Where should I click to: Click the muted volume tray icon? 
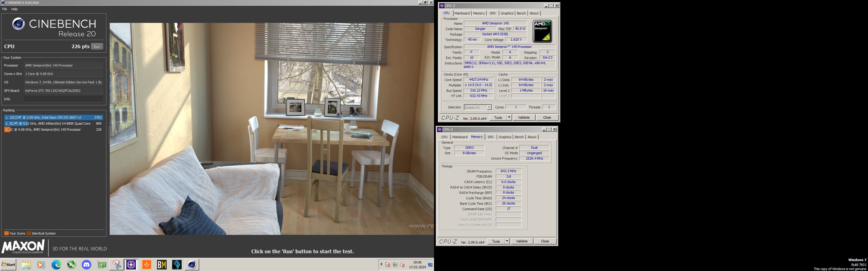[402, 265]
